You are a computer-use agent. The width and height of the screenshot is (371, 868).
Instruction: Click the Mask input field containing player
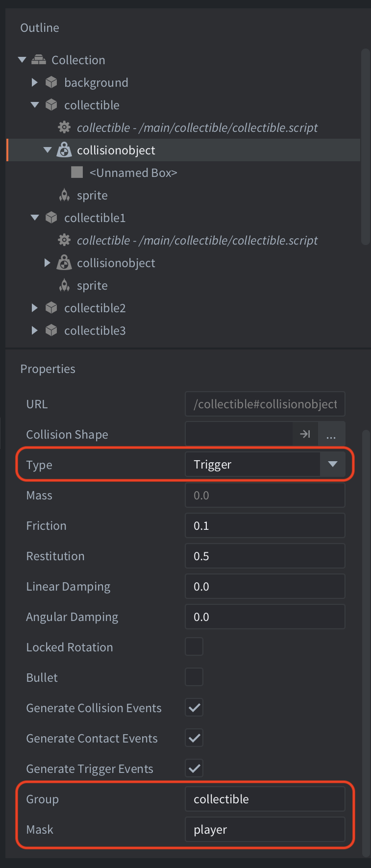click(x=265, y=829)
